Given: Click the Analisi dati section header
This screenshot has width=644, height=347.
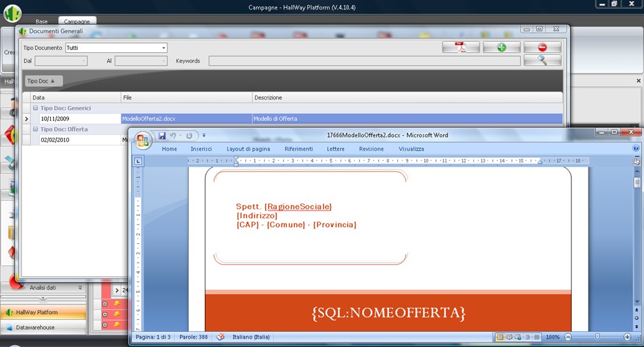Looking at the screenshot, I should (43, 288).
